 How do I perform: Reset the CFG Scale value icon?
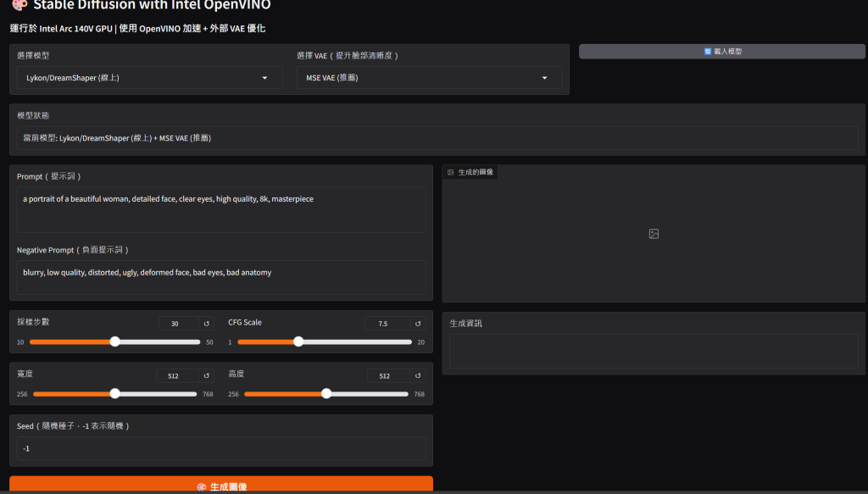pos(418,324)
